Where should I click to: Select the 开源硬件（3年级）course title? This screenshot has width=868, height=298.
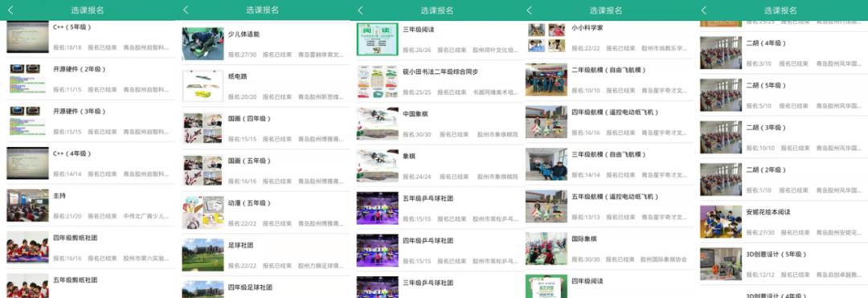[x=79, y=112]
